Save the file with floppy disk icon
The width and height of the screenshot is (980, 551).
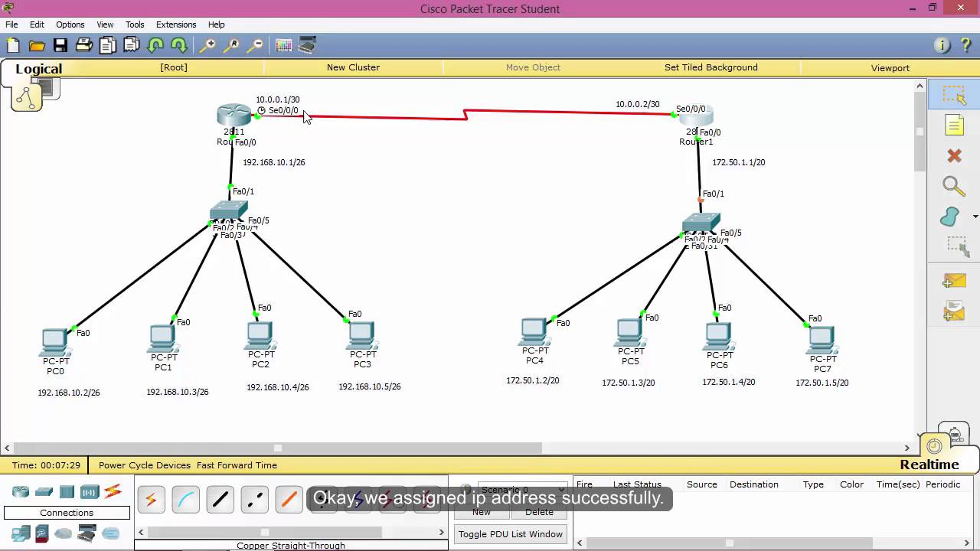pos(60,45)
